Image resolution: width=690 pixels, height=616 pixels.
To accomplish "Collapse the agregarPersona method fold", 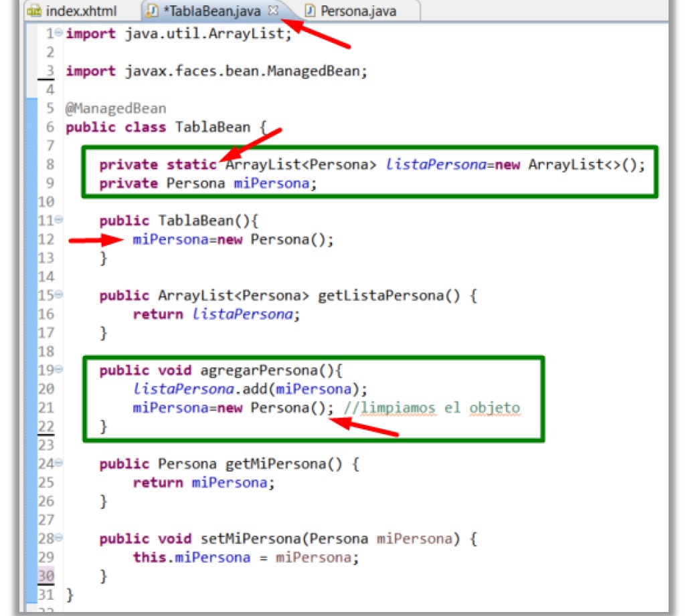I will (58, 370).
